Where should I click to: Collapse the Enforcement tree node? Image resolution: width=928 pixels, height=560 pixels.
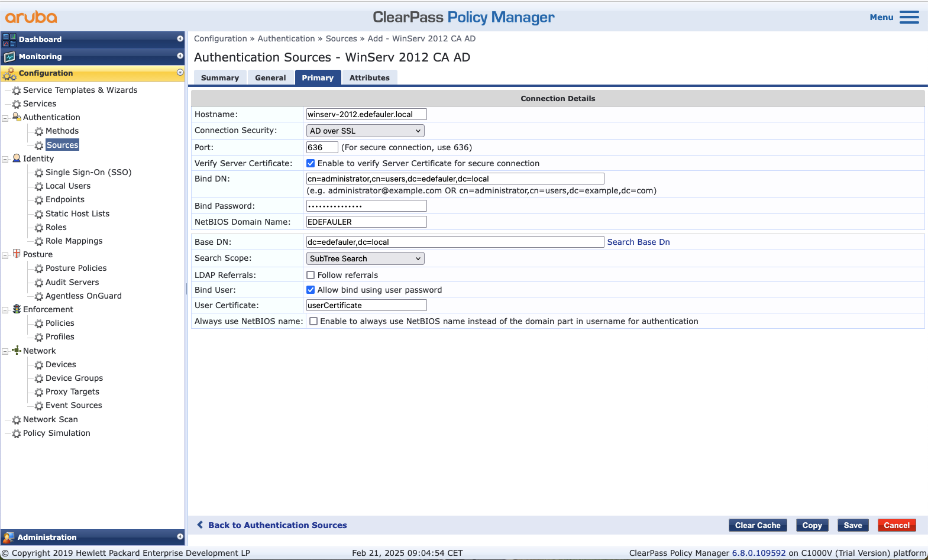click(5, 310)
